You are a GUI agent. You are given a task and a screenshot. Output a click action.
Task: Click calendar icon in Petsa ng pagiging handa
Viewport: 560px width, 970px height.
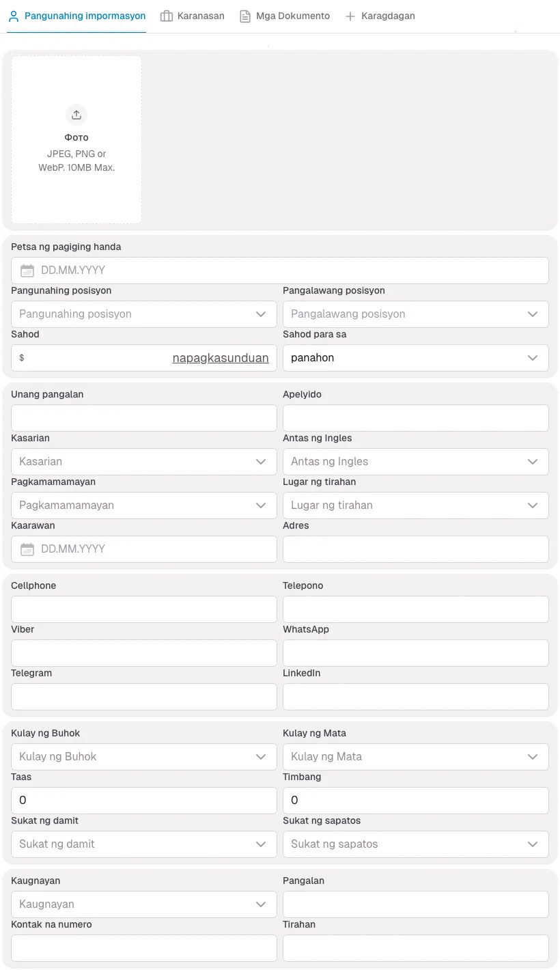pyautogui.click(x=27, y=271)
